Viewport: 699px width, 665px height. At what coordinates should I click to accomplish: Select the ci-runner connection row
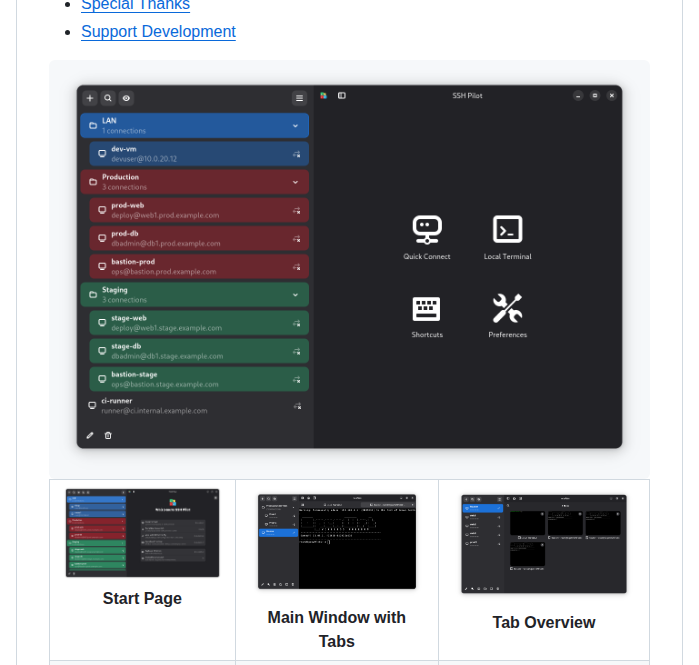pyautogui.click(x=195, y=406)
